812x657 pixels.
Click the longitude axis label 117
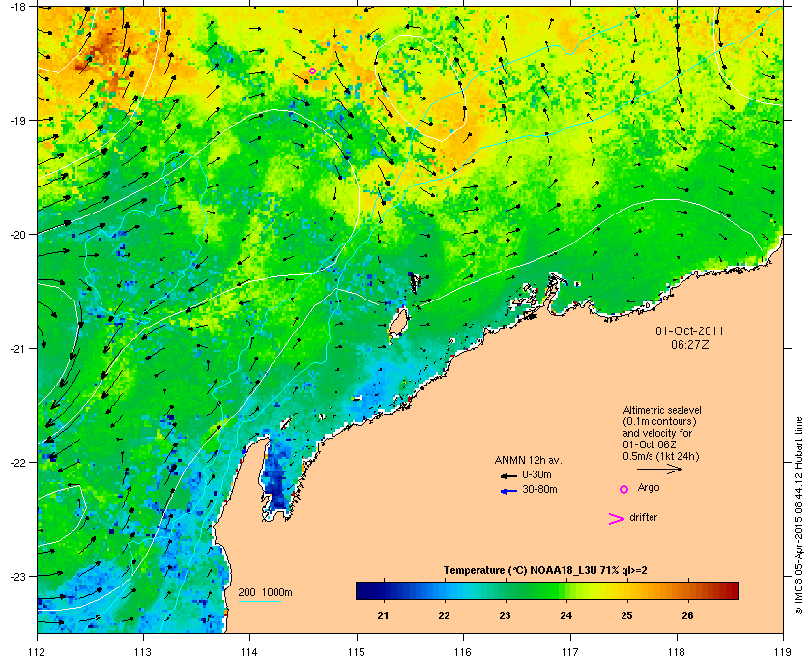pos(569,651)
